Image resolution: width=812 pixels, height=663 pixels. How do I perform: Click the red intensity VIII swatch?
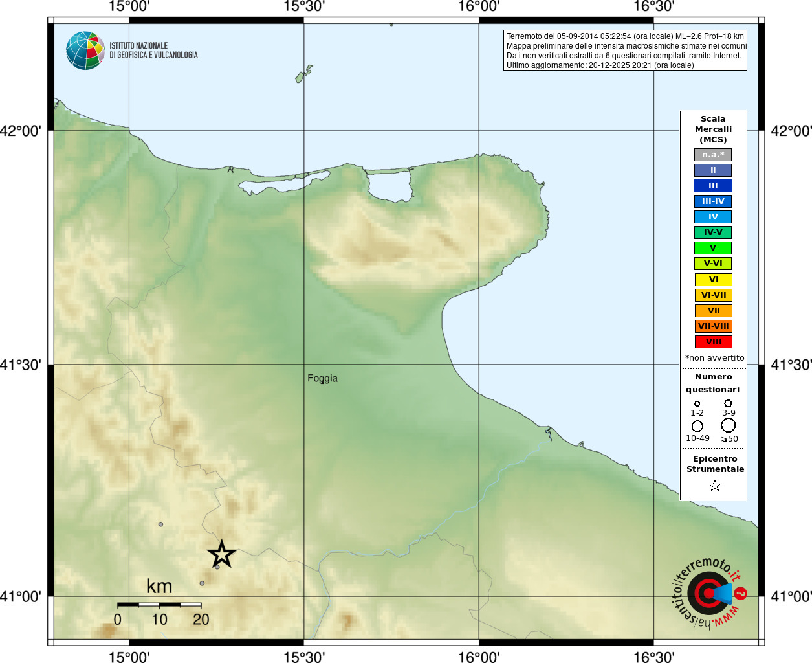[x=714, y=342]
